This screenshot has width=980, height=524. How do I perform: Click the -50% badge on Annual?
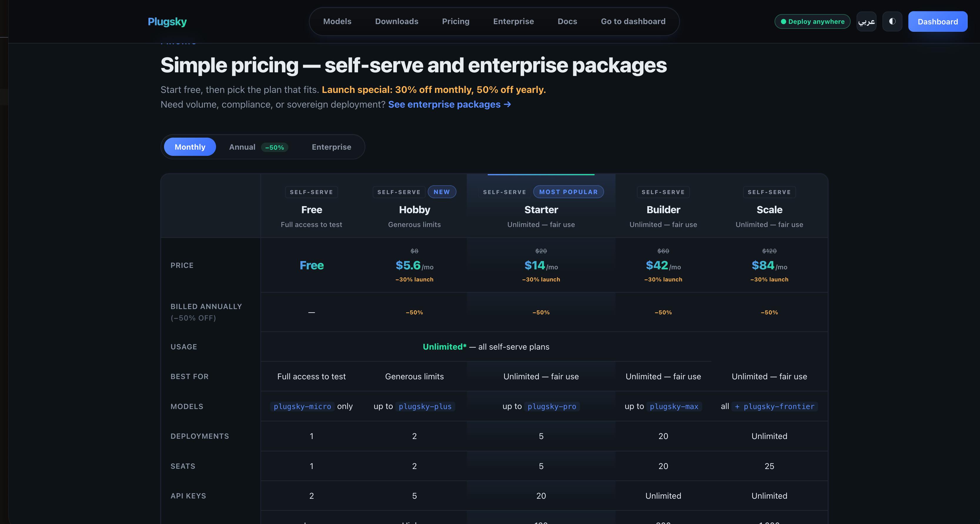[274, 147]
